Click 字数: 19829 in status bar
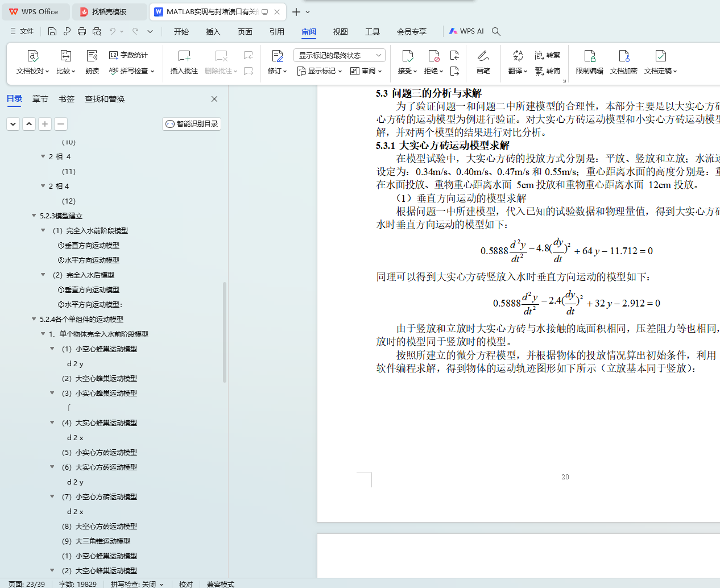 coord(78,584)
